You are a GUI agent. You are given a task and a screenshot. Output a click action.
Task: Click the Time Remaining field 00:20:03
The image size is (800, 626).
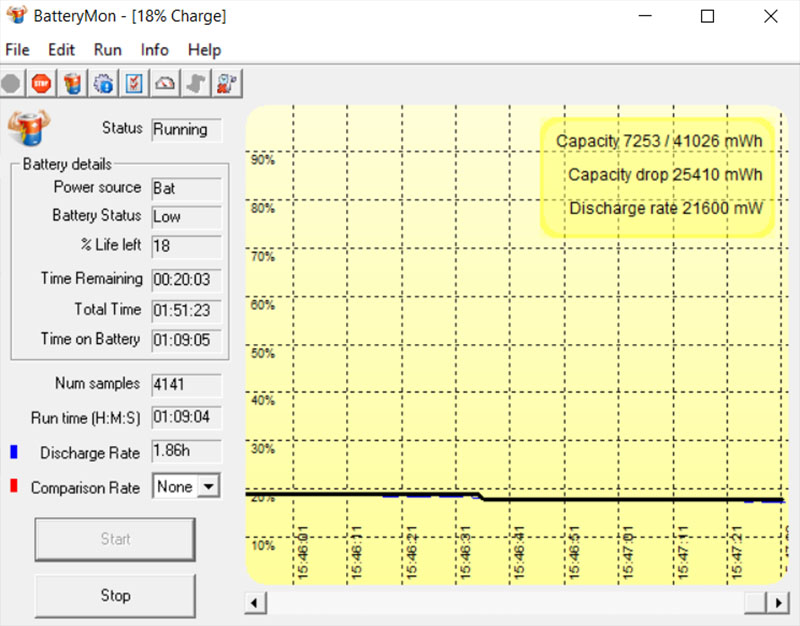click(x=186, y=280)
